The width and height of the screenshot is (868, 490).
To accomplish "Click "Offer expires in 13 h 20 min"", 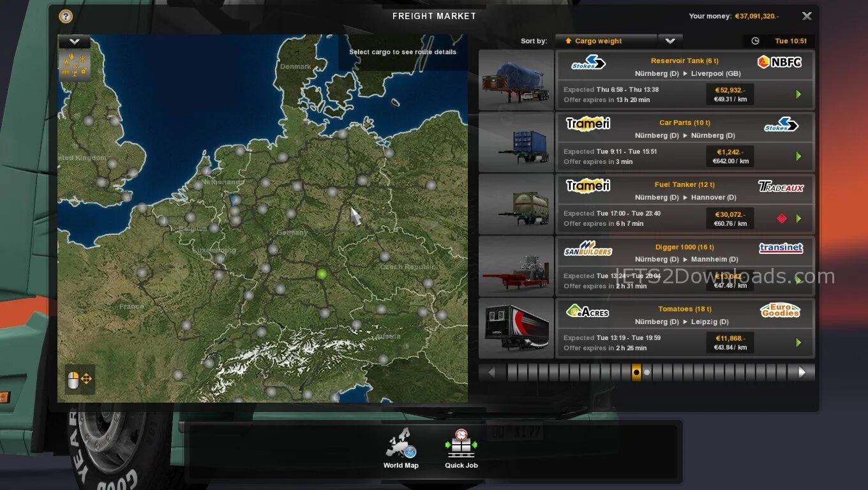I will [x=606, y=100].
